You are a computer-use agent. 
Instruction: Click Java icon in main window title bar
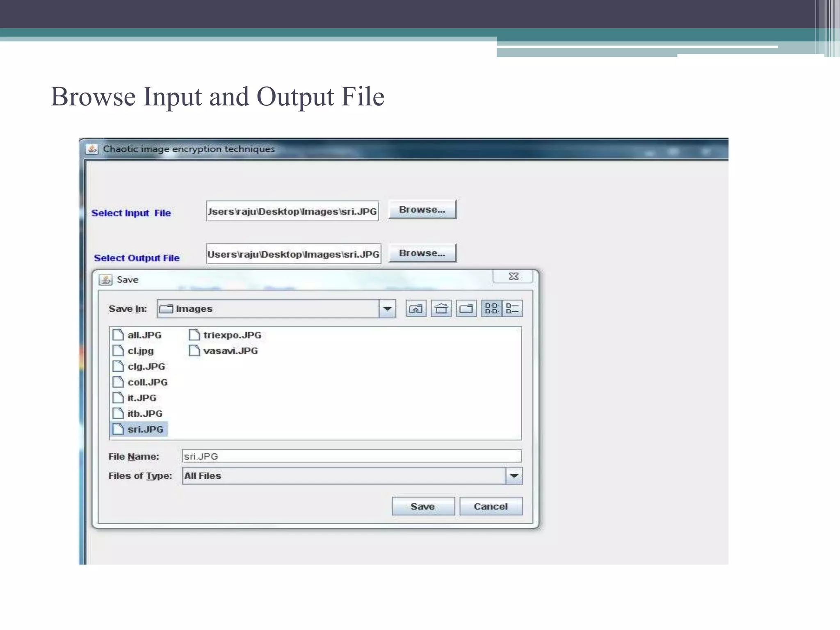pyautogui.click(x=91, y=149)
